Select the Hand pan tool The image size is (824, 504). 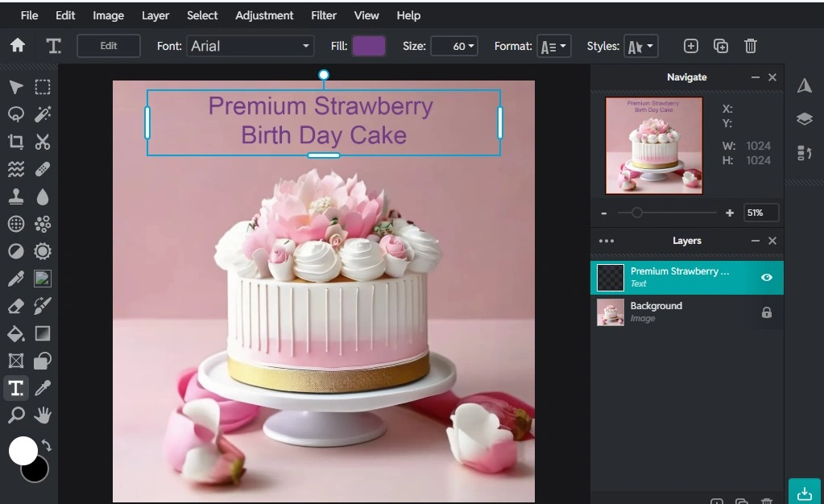[x=43, y=415]
